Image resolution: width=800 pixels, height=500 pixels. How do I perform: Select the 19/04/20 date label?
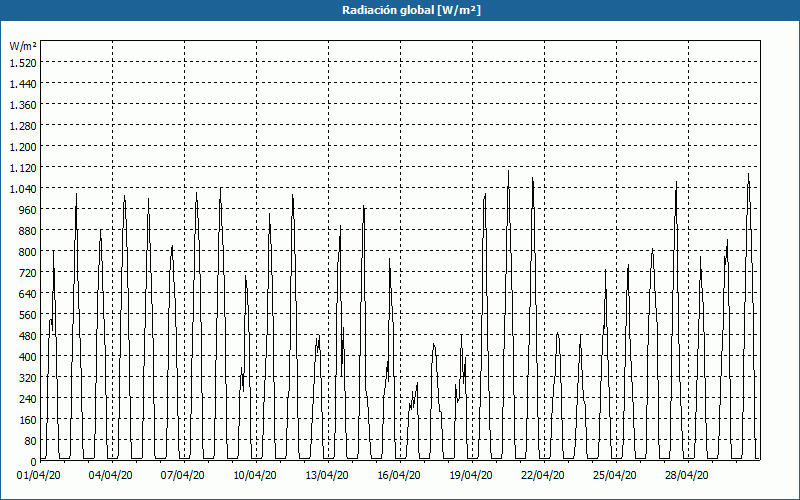pyautogui.click(x=471, y=476)
